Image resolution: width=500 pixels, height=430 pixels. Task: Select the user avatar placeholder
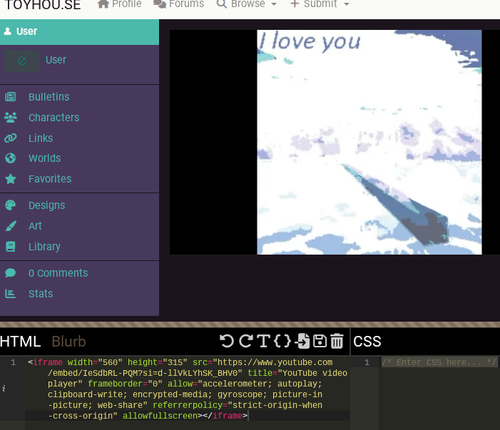point(22,61)
